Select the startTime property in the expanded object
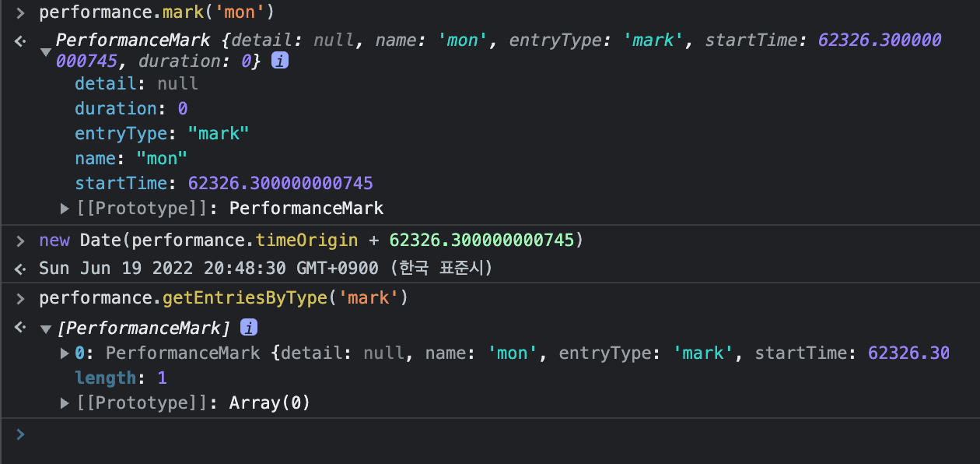This screenshot has height=464, width=980. pos(223,183)
